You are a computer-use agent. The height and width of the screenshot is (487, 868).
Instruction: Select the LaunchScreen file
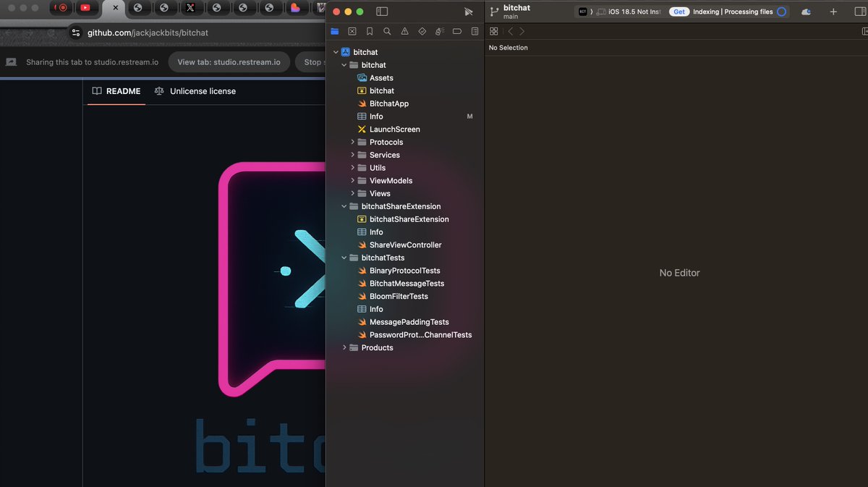click(x=389, y=130)
